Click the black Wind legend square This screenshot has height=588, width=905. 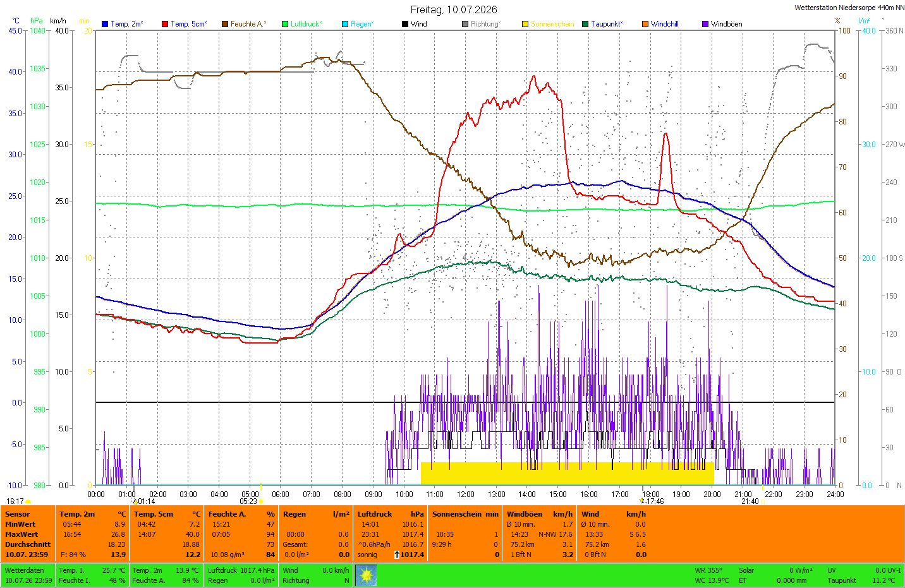point(405,24)
